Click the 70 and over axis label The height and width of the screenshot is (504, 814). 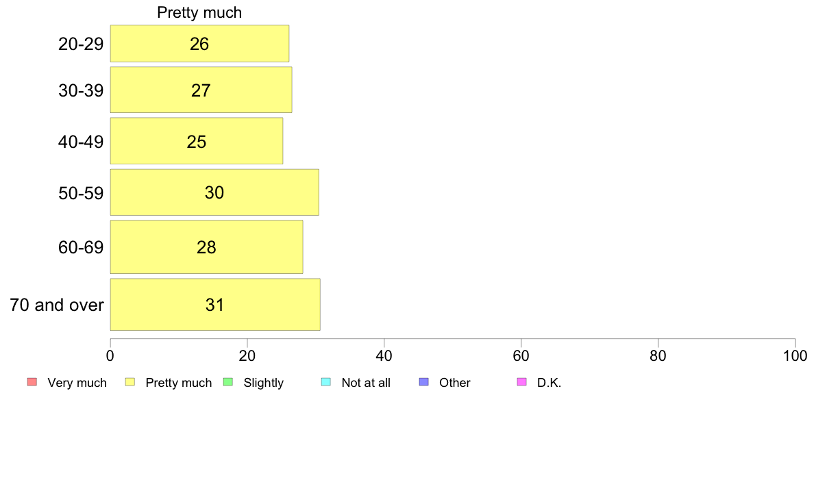pyautogui.click(x=57, y=305)
